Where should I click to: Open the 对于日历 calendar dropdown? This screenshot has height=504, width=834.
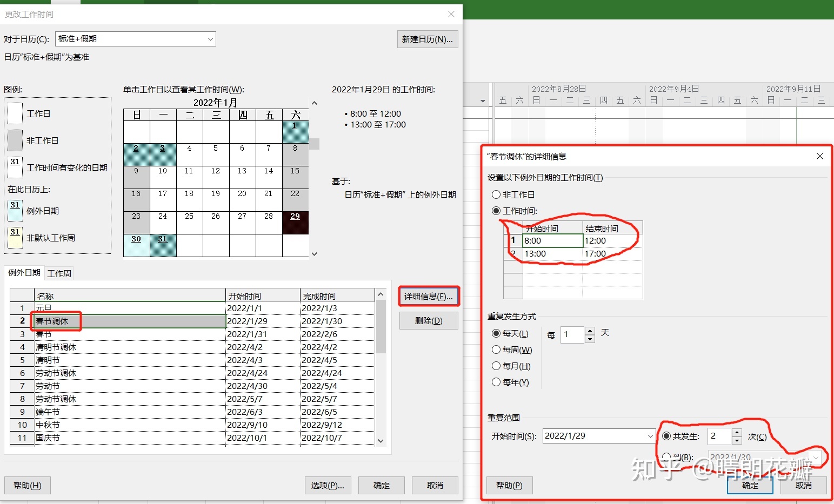click(210, 39)
